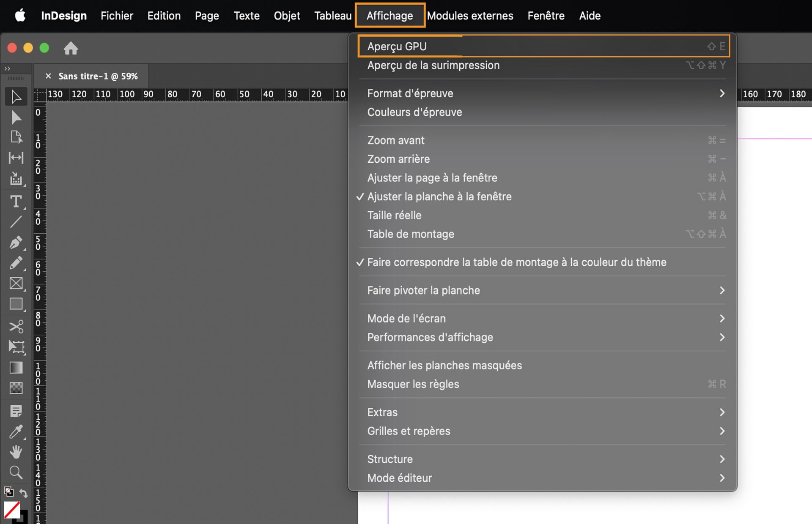Activate the Hand tool
812x524 pixels.
16,452
